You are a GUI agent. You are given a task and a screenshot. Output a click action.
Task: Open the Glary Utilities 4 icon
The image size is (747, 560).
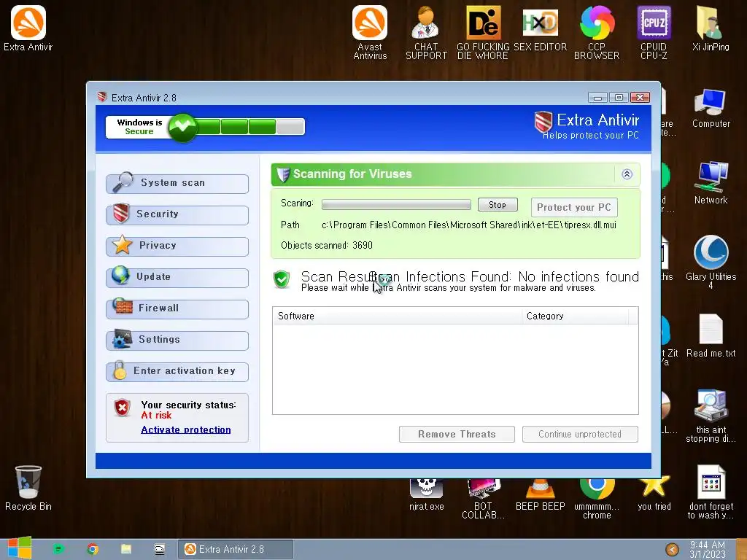point(711,262)
